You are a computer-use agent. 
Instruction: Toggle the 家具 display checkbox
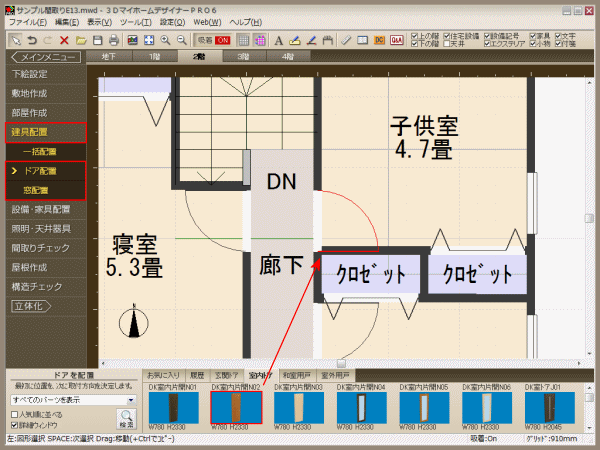533,35
